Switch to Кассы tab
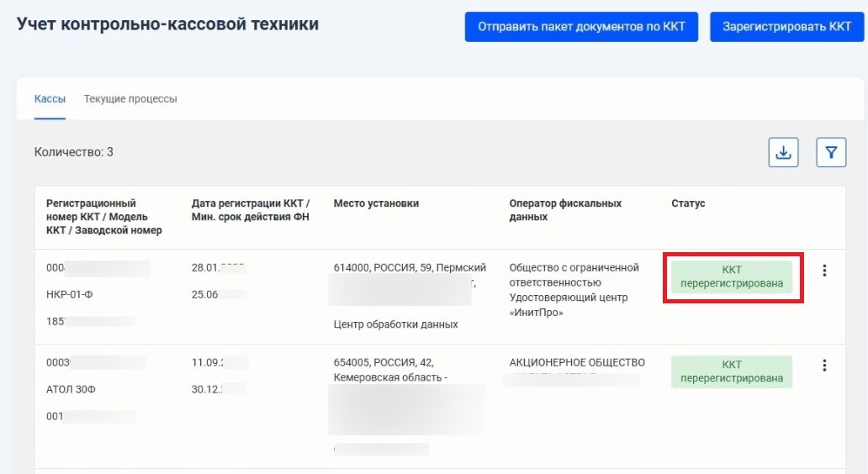Viewport: 868px width, 474px height. pyautogui.click(x=50, y=99)
